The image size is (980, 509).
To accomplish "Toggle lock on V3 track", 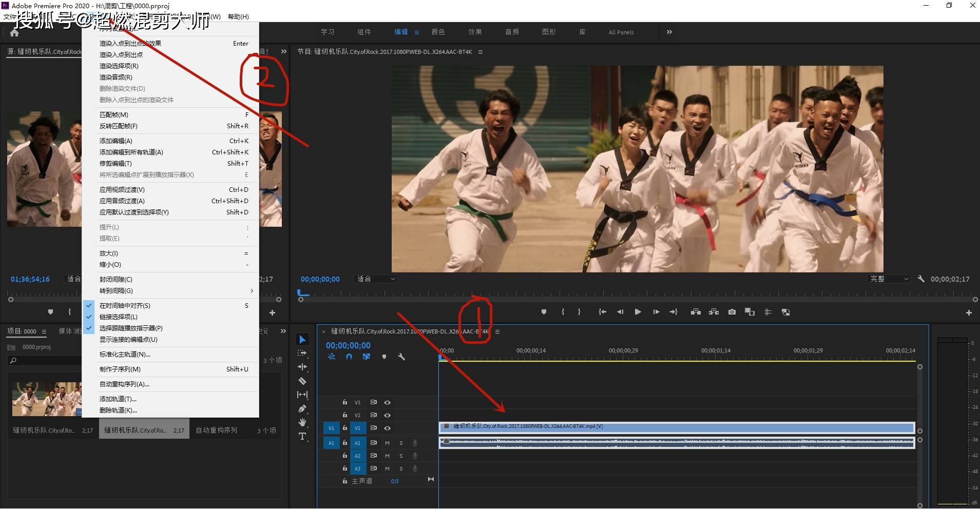I will click(345, 402).
